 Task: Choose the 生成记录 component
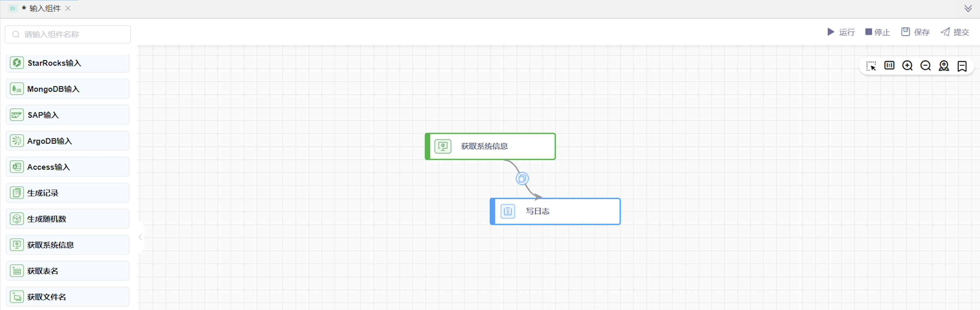(x=68, y=193)
